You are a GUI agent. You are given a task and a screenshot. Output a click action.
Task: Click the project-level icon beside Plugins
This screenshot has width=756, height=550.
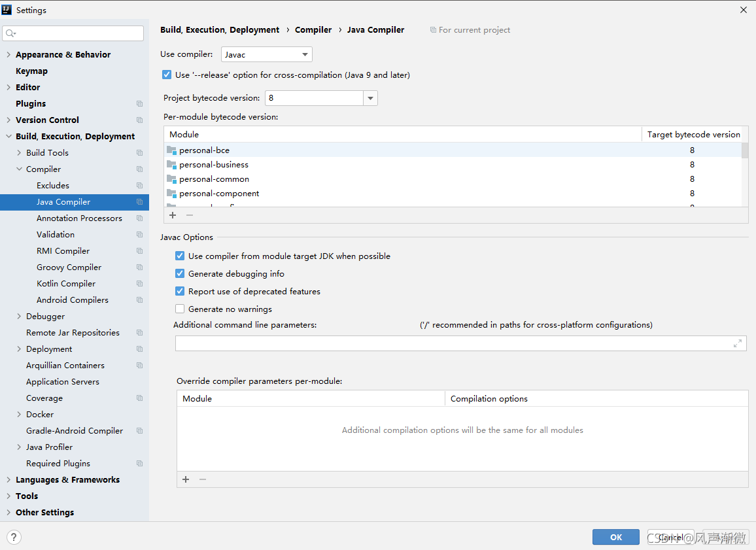(139, 104)
